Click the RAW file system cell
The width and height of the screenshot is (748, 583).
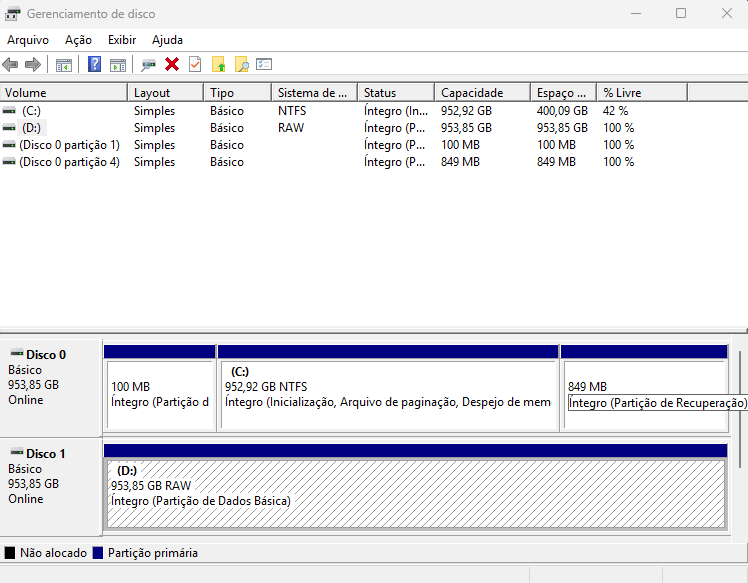pos(291,128)
